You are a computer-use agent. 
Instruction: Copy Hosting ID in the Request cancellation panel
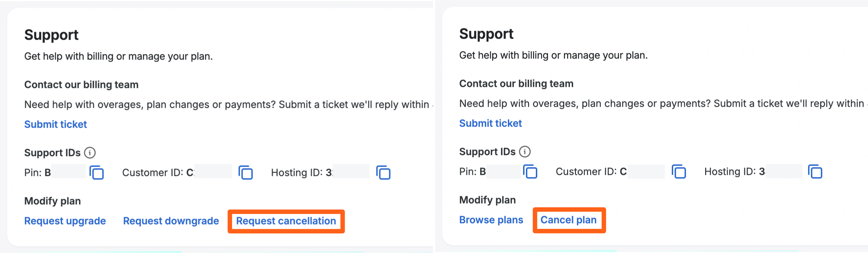click(x=383, y=173)
